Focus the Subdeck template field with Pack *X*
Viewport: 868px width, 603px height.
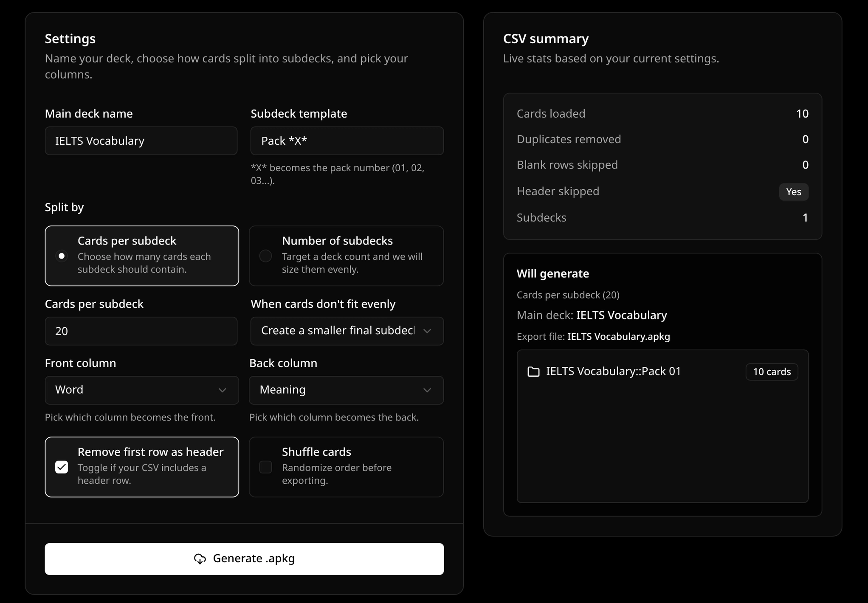[347, 141]
